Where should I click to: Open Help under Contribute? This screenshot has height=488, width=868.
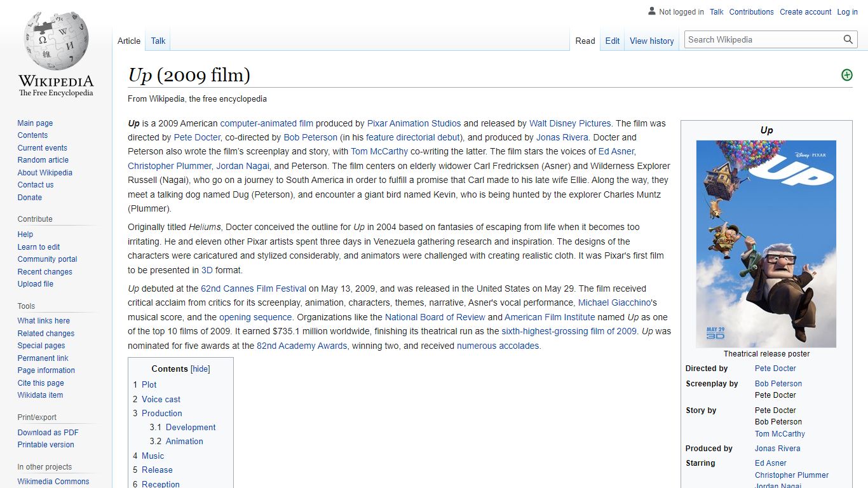pyautogui.click(x=25, y=234)
